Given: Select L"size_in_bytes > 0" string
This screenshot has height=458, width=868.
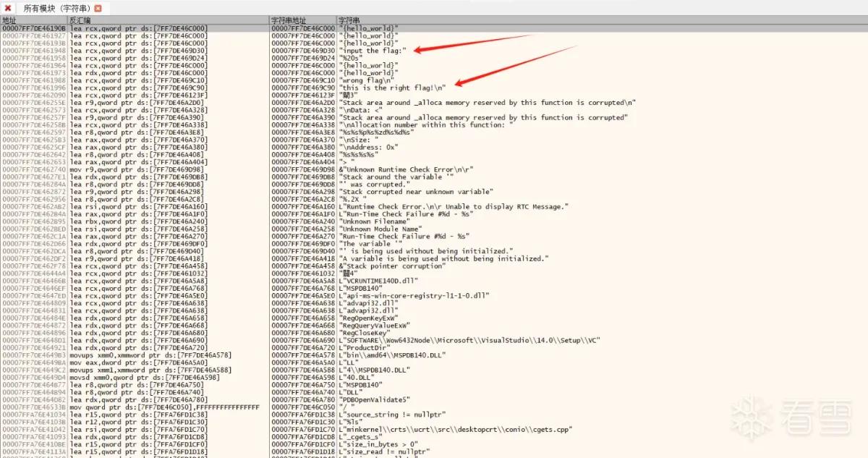Looking at the screenshot, I should coord(380,444).
